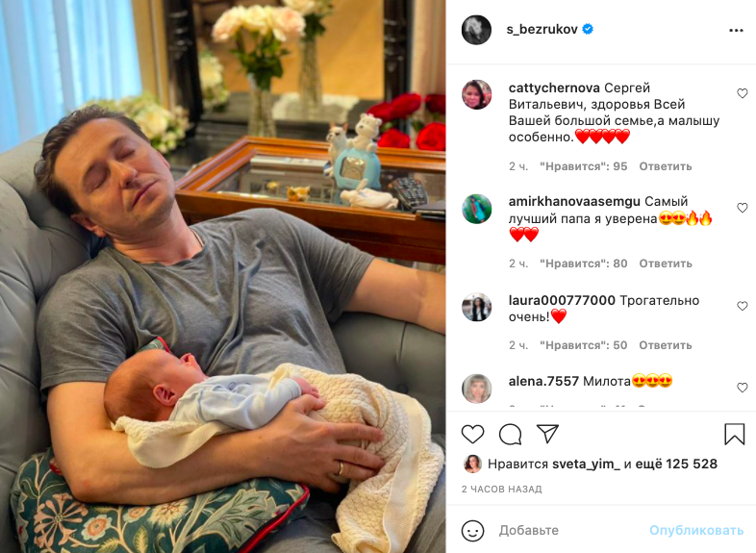Like the amirkhanovaasemgu comment

[x=743, y=208]
